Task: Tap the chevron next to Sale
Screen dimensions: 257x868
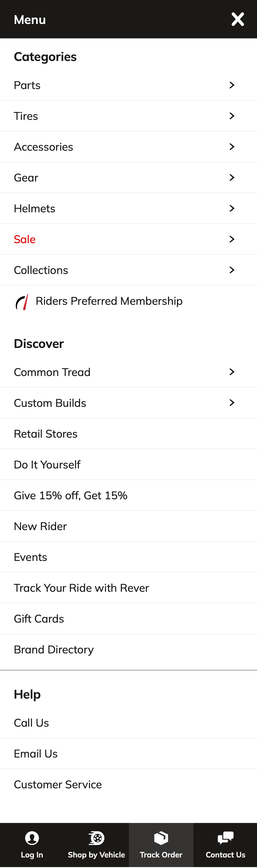Action: pyautogui.click(x=232, y=239)
